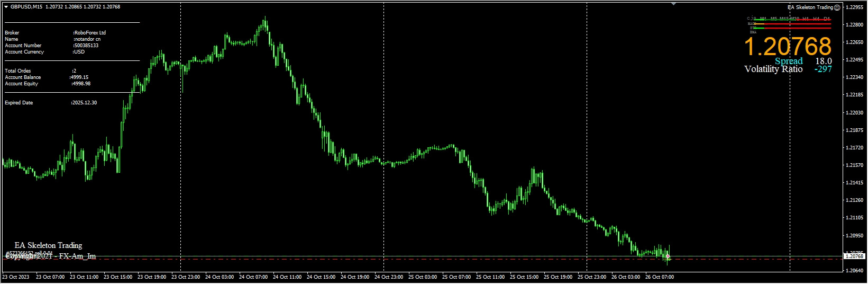Click the cyan Spread label
This screenshot has width=868, height=284.
tap(789, 61)
